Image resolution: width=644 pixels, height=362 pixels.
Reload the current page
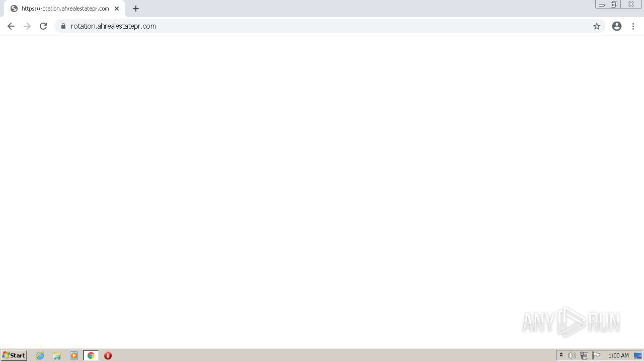point(43,26)
